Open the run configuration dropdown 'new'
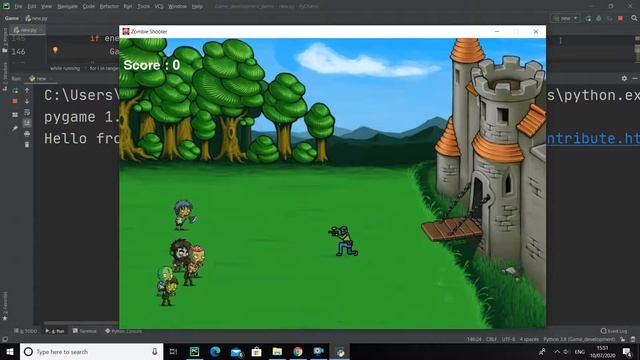 tap(565, 18)
